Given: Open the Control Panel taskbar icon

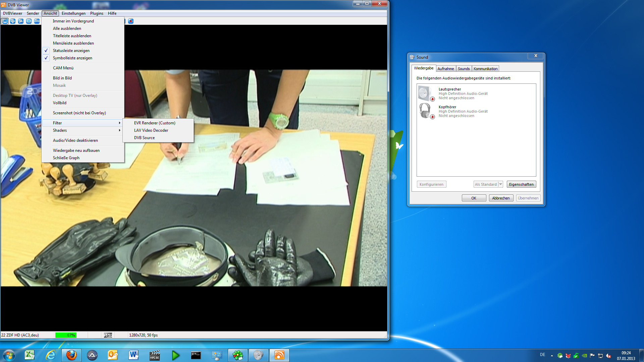Looking at the screenshot, I should 217,355.
